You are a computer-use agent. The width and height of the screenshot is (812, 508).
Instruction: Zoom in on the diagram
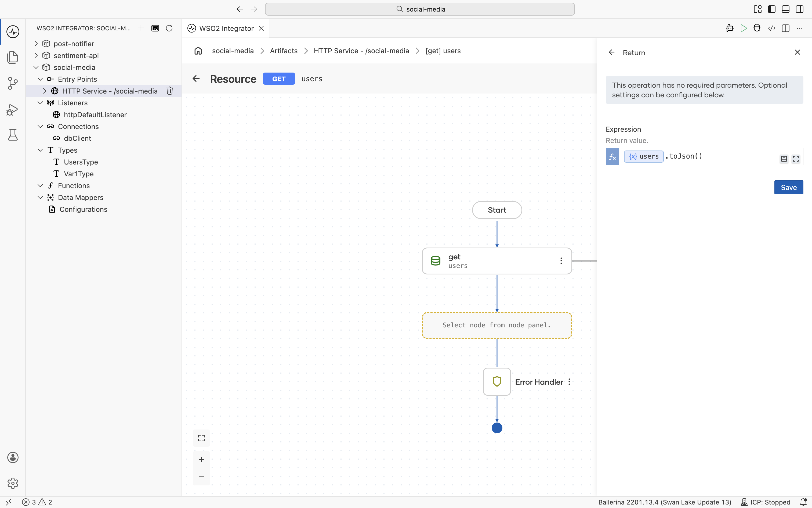coord(201,459)
